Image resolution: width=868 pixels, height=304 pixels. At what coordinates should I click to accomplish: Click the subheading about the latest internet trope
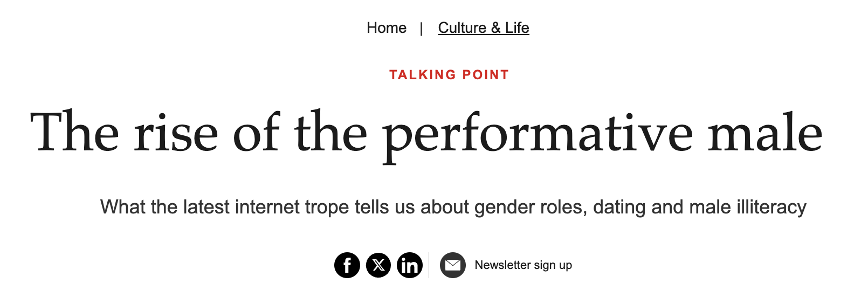point(453,207)
